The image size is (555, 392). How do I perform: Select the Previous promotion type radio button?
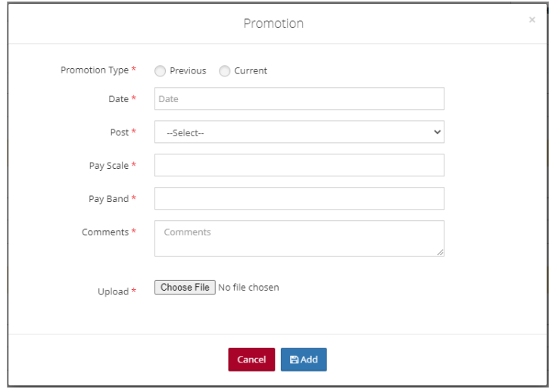(160, 71)
